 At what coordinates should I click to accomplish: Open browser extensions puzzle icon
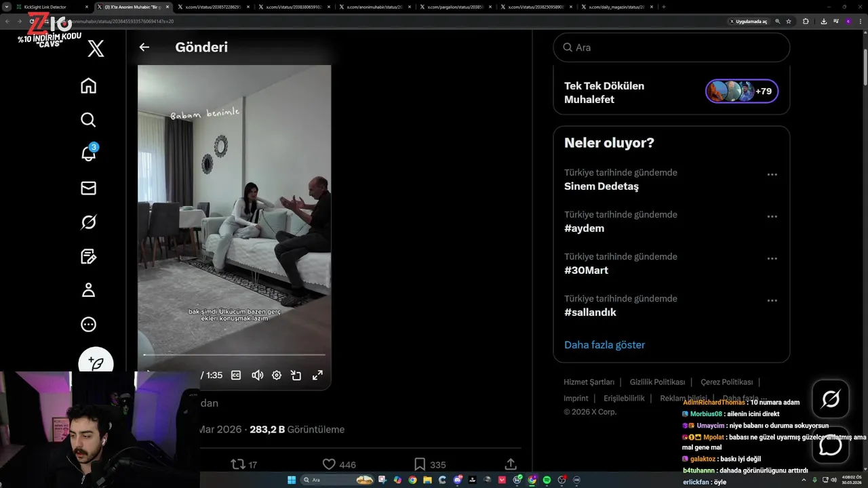pyautogui.click(x=806, y=22)
